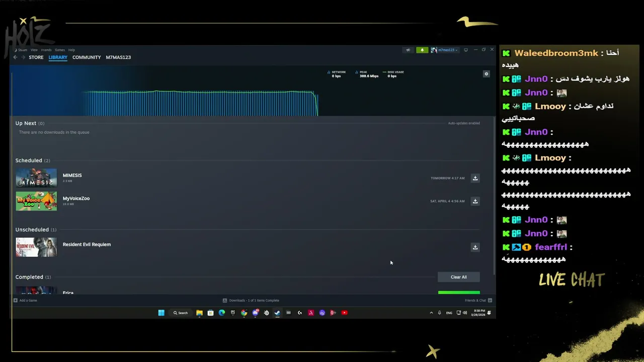
Task: Launch Microsoft Edge from the taskbar
Action: [222, 313]
